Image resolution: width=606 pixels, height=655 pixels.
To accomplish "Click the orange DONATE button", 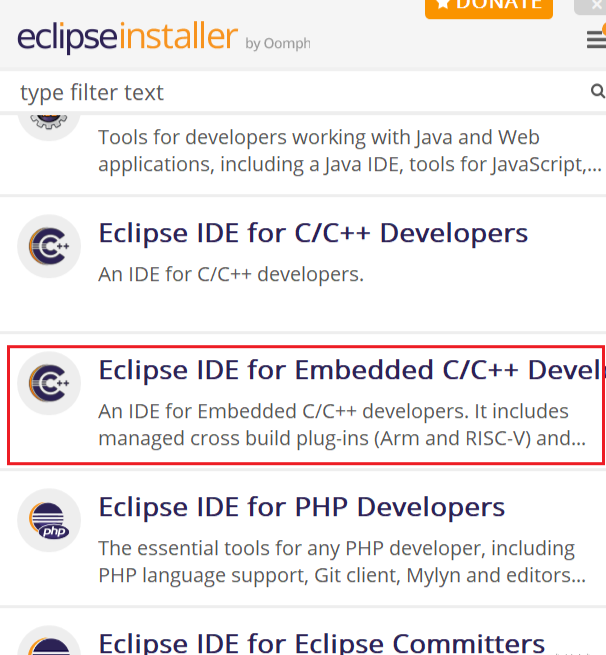I will pos(489,8).
